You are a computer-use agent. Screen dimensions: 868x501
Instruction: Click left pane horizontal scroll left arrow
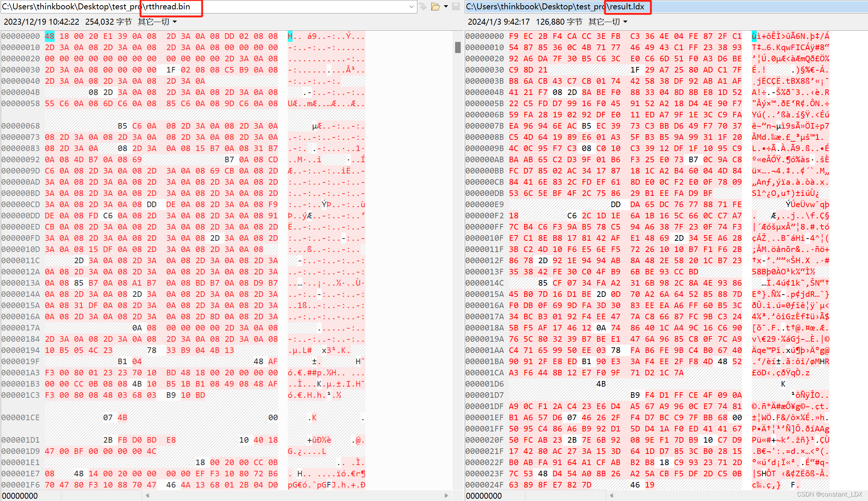[148, 495]
